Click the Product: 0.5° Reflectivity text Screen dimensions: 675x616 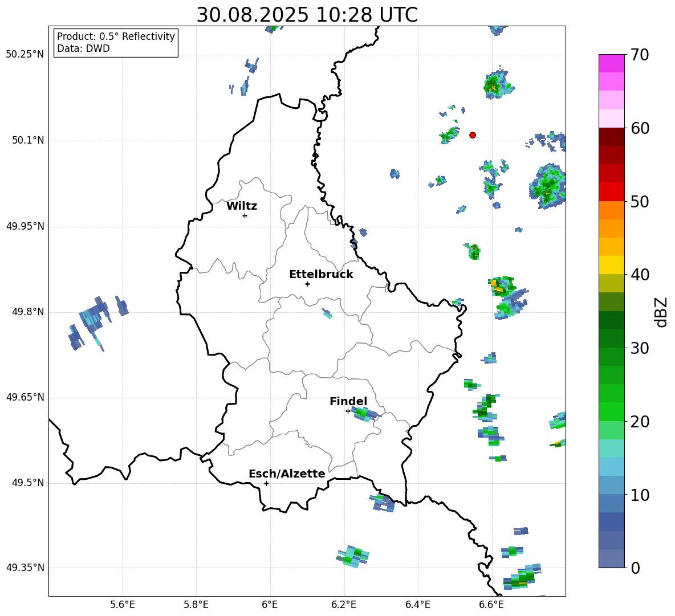pyautogui.click(x=116, y=36)
